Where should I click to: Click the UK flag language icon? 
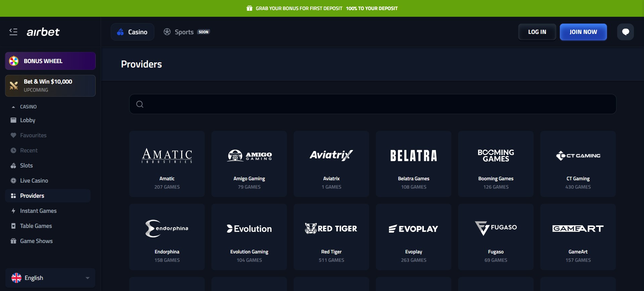tap(16, 278)
